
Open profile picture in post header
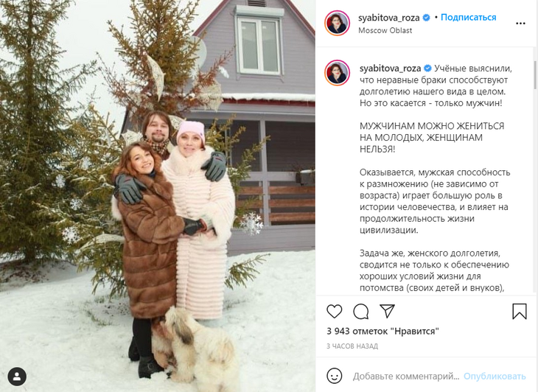(x=338, y=23)
